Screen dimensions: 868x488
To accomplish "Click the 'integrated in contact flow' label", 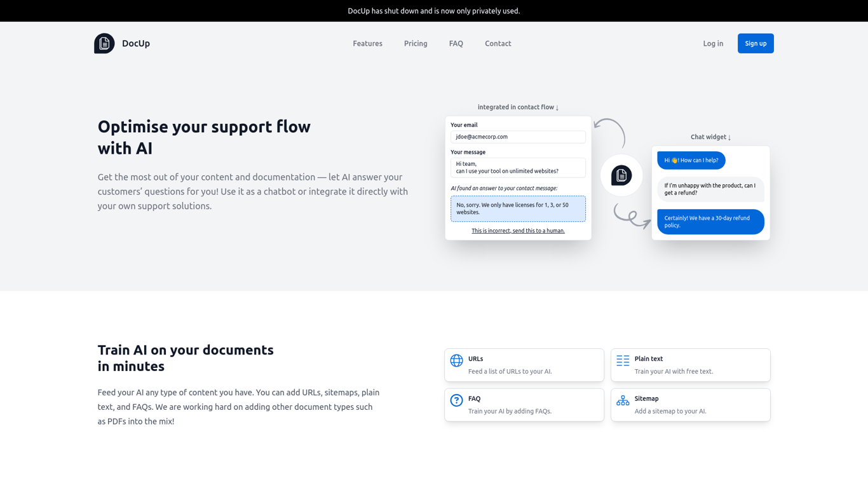I will [518, 107].
